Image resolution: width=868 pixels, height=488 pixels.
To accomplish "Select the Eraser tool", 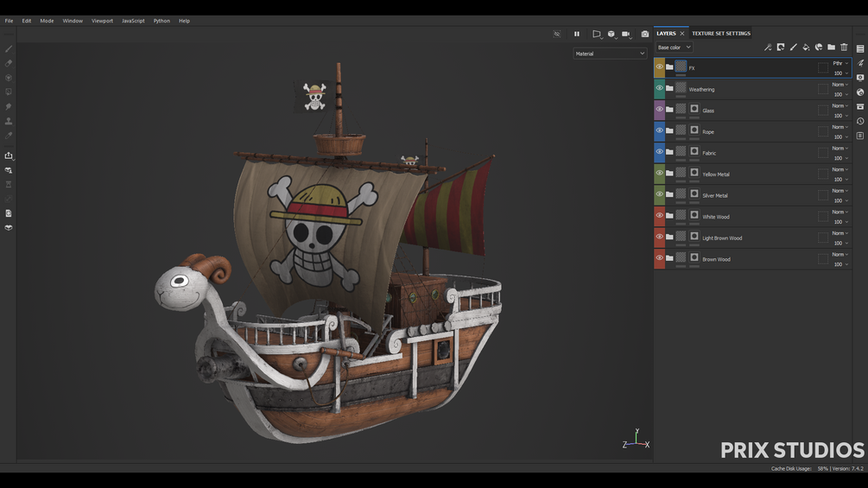I will [9, 63].
